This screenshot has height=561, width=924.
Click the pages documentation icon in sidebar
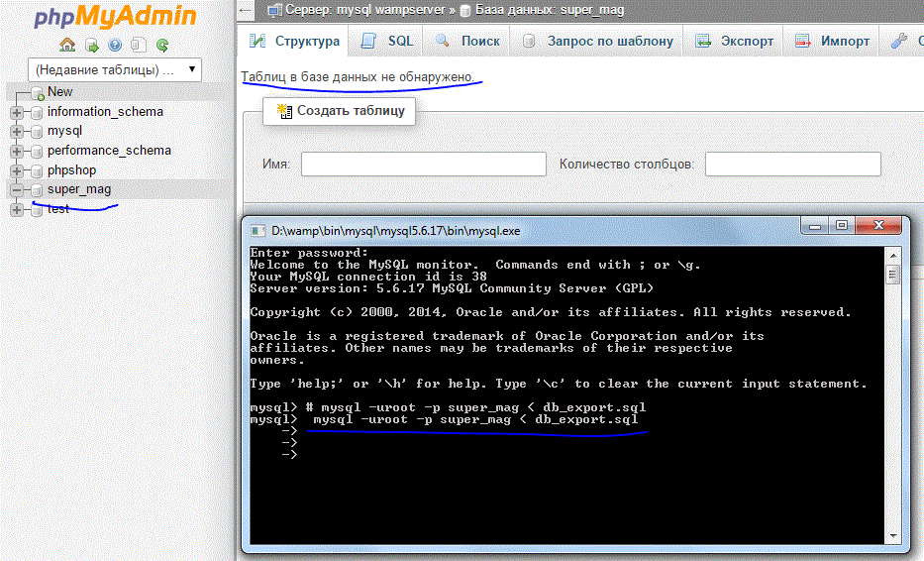[139, 45]
